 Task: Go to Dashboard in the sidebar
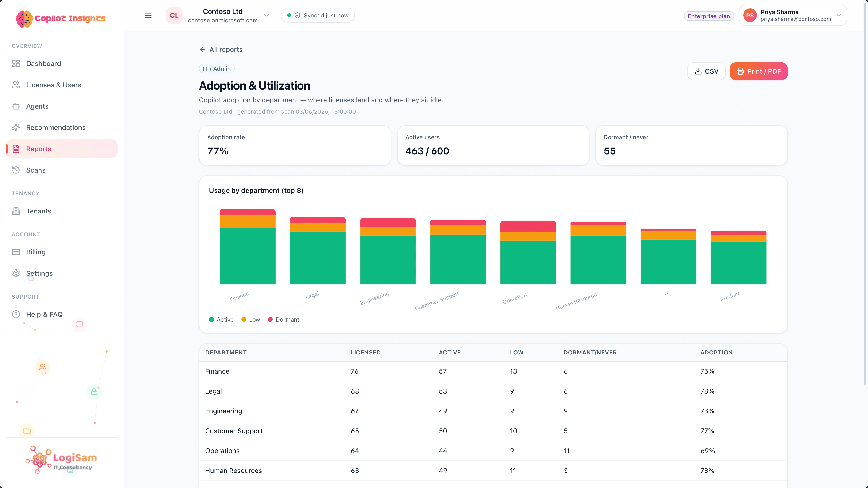pos(62,63)
